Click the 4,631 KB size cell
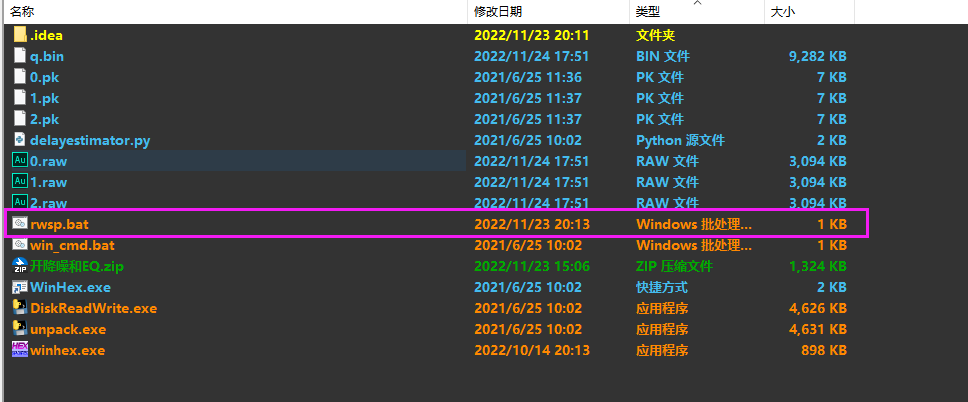The width and height of the screenshot is (968, 402). 817,329
